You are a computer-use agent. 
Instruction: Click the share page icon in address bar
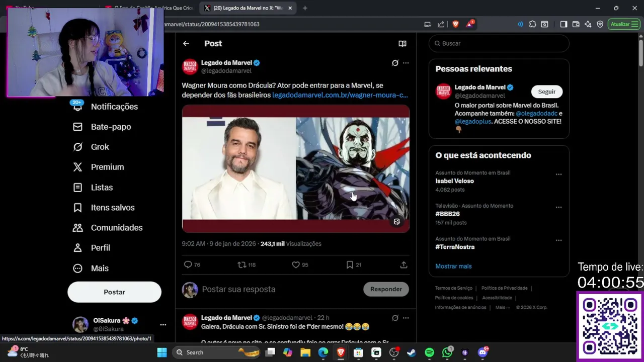tap(441, 24)
